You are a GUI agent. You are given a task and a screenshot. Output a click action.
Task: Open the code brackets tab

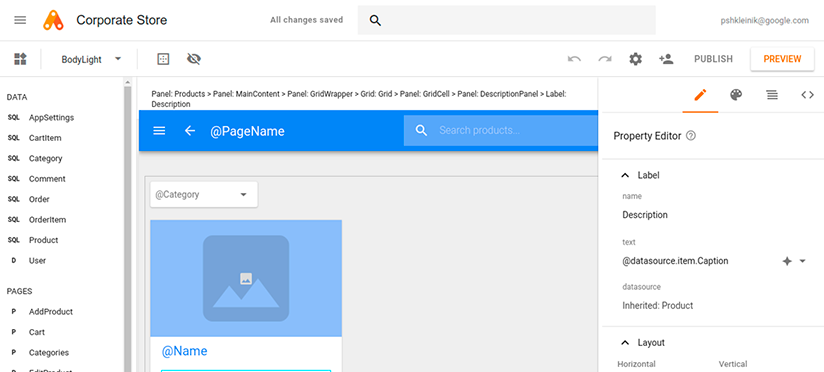807,95
